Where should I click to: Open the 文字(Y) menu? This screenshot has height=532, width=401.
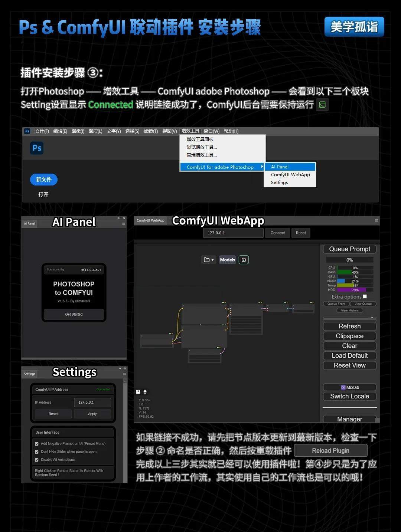(114, 131)
